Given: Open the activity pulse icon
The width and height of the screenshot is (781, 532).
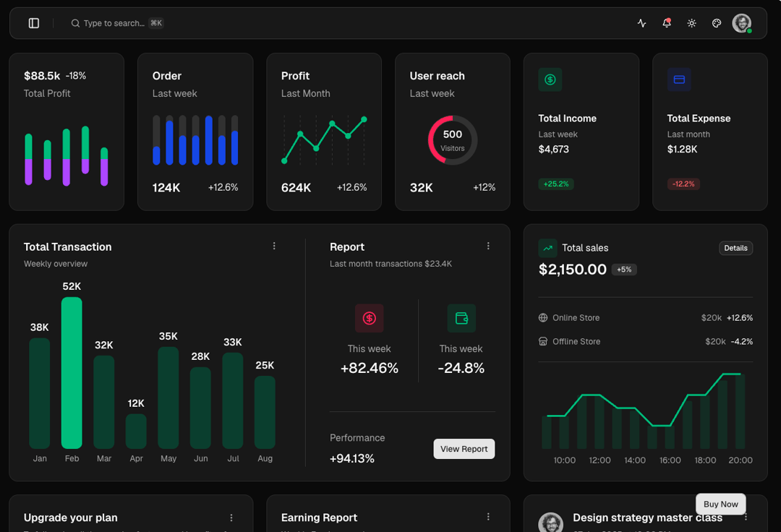Looking at the screenshot, I should (x=641, y=23).
